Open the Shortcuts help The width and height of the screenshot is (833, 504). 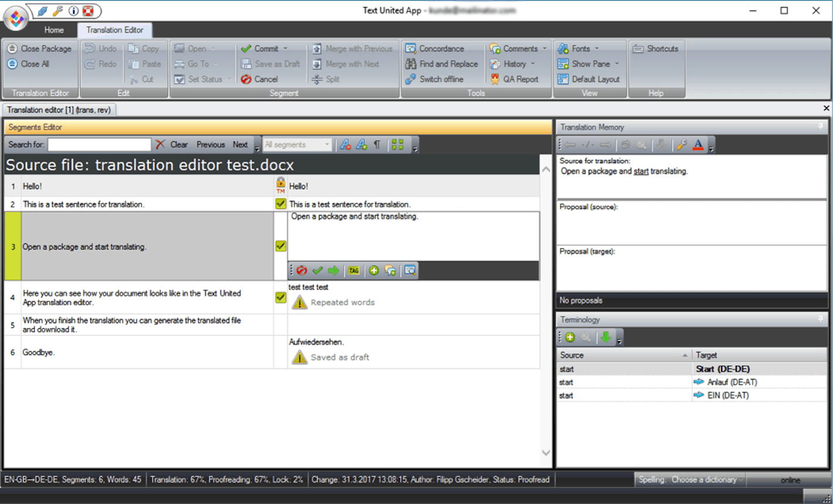655,49
